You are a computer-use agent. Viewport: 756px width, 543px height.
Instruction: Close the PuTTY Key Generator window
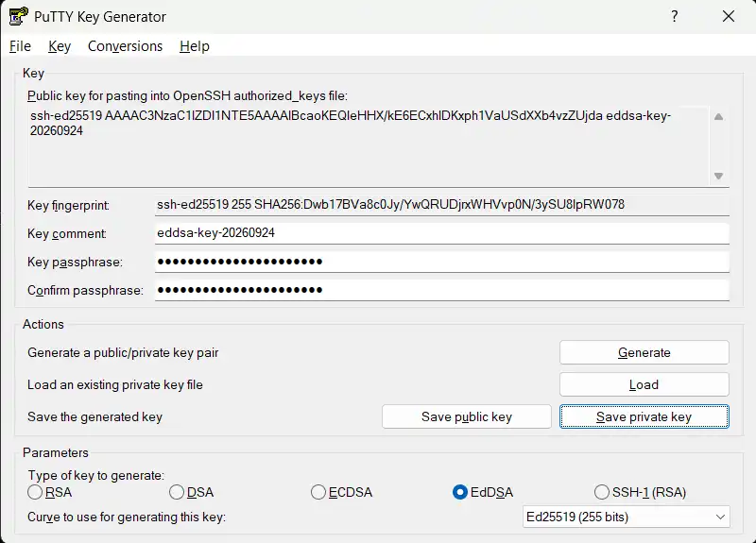[x=729, y=16]
